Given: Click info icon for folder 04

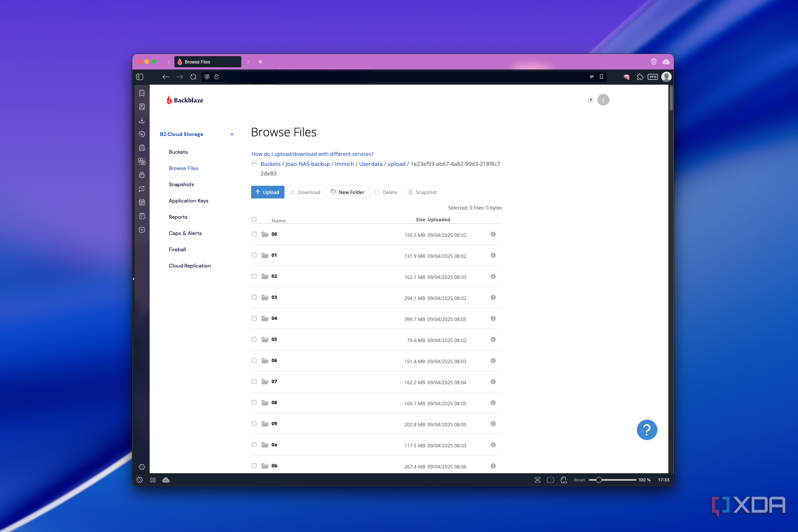Looking at the screenshot, I should (x=493, y=318).
